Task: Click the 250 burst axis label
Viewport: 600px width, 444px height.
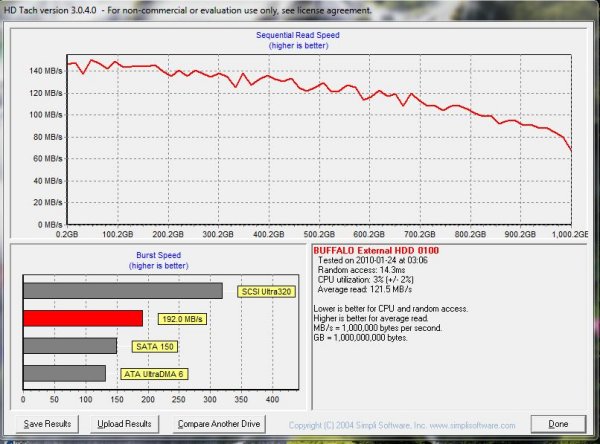Action: [179, 400]
